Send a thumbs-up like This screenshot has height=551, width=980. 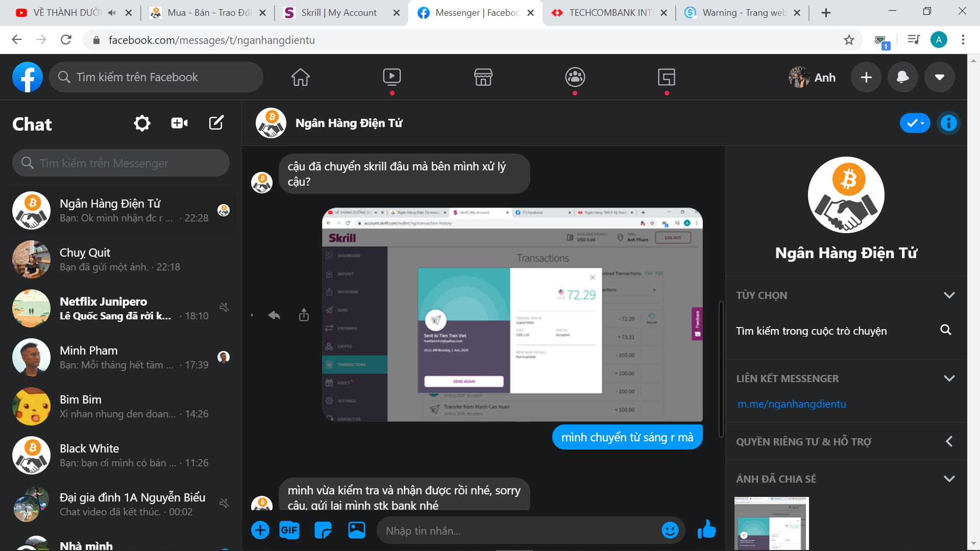(707, 530)
